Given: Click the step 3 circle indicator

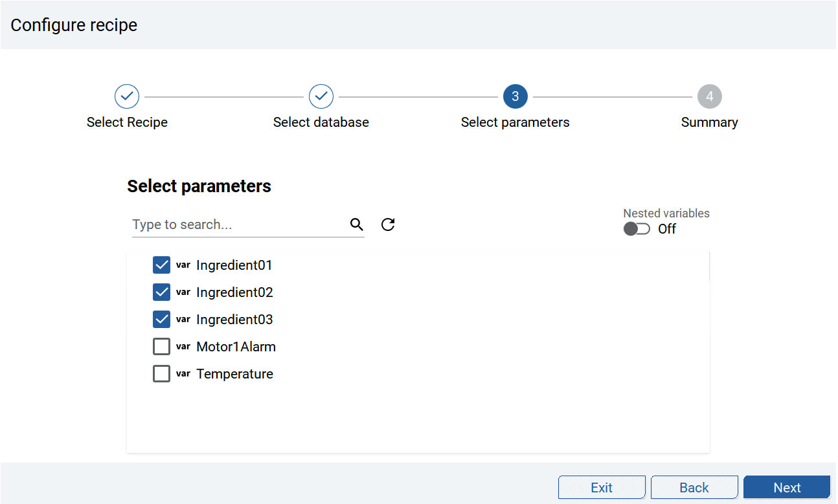Looking at the screenshot, I should click(515, 96).
